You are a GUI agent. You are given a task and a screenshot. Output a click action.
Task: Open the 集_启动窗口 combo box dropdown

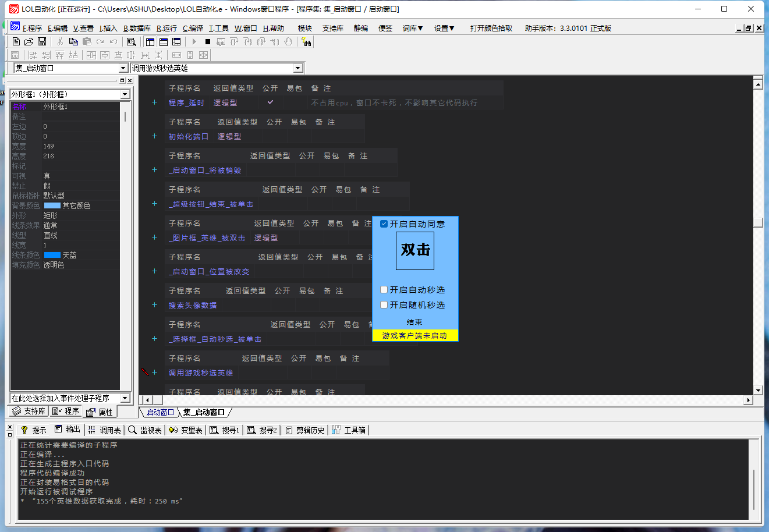(x=123, y=68)
